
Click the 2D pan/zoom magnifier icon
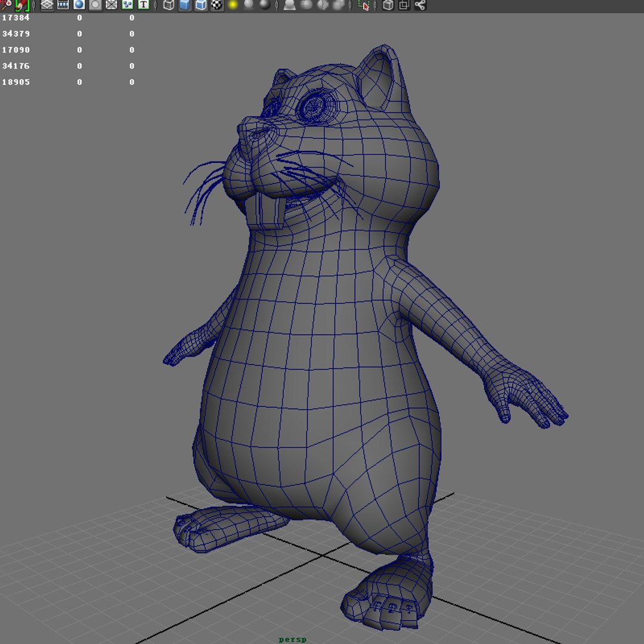pos(6,5)
